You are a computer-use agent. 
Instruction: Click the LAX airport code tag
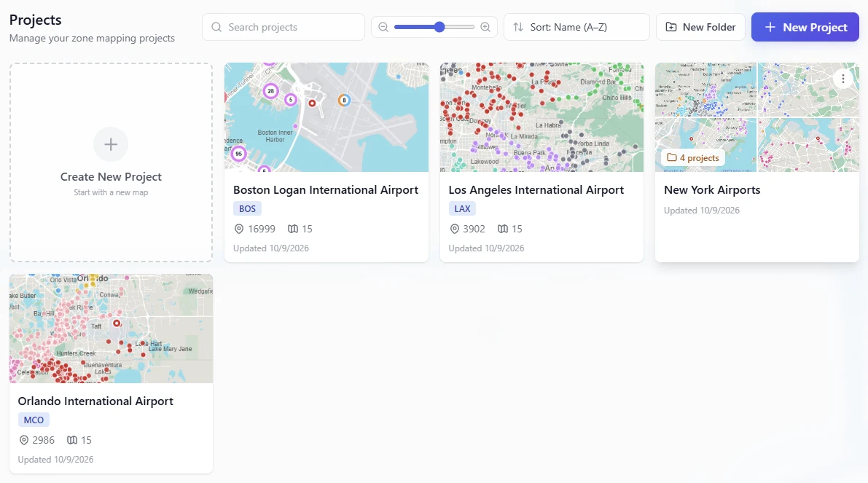462,208
